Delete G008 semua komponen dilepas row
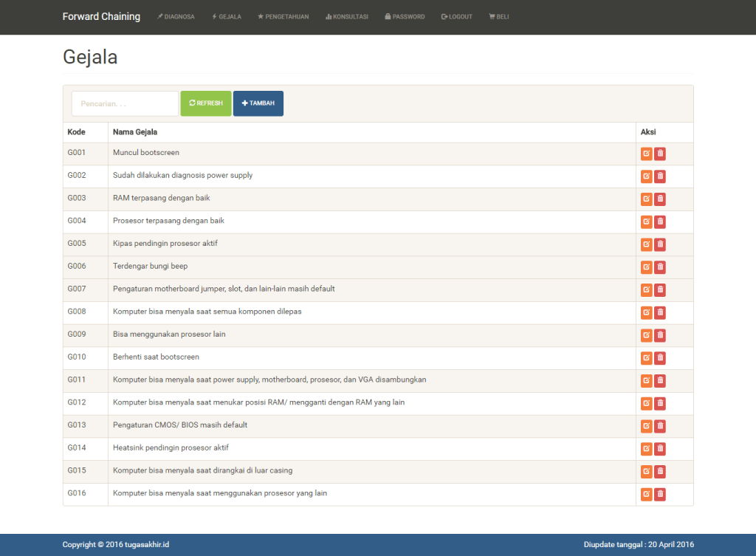 (660, 312)
